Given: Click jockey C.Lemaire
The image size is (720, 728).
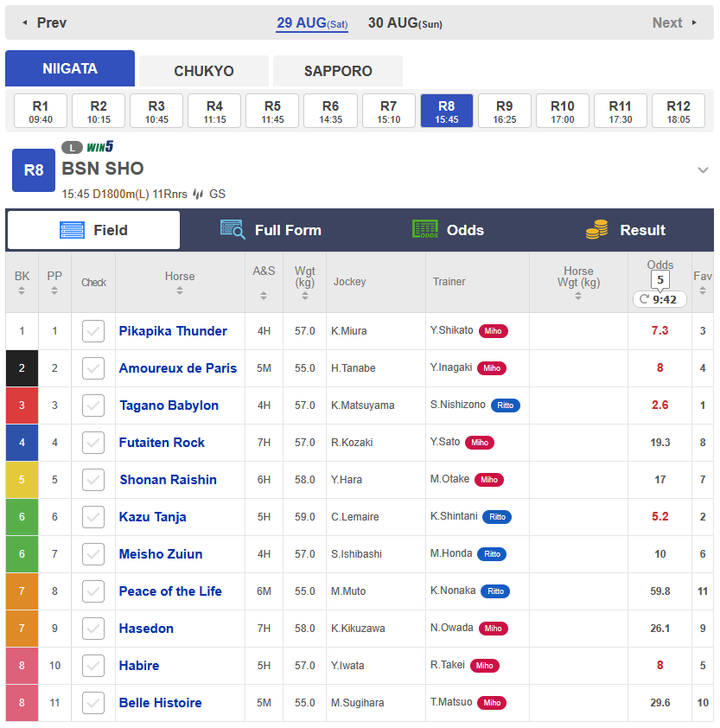Looking at the screenshot, I should click(354, 517).
